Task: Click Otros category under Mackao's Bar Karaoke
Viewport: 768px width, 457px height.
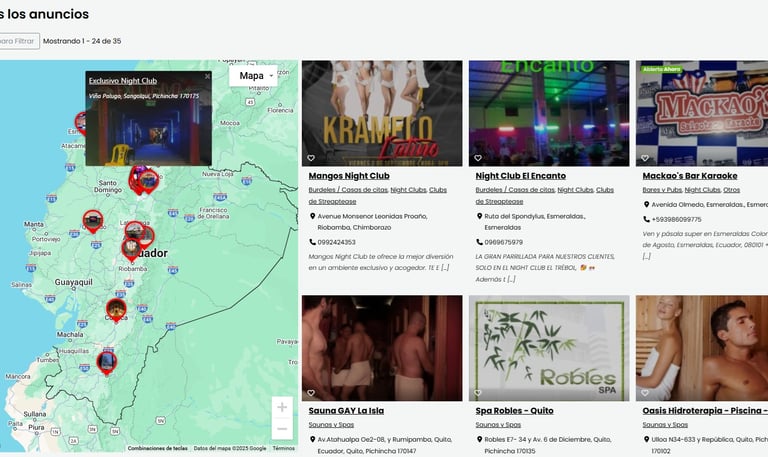Action: pos(731,190)
